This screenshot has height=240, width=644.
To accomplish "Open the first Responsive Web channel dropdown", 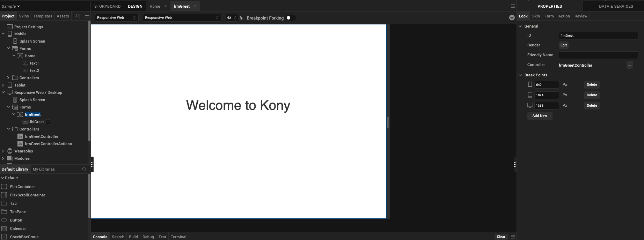I will click(117, 18).
